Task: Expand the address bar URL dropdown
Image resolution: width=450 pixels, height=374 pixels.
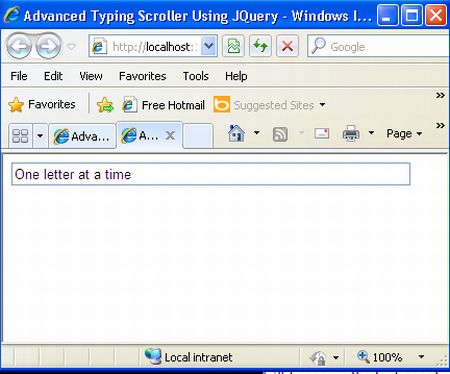Action: [209, 46]
